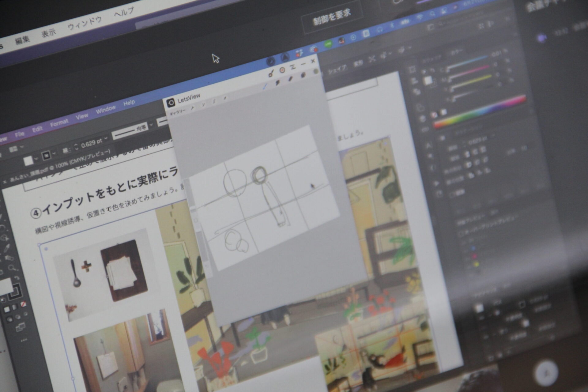The height and width of the screenshot is (392, 588).
Task: Select the Eyedropper tool in Illustrator toolbar
Action: click(7, 248)
